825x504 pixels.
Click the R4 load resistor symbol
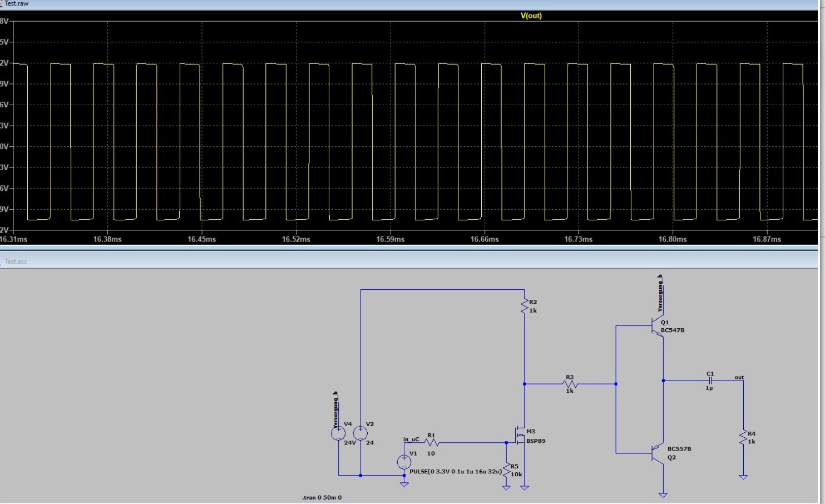coord(743,438)
